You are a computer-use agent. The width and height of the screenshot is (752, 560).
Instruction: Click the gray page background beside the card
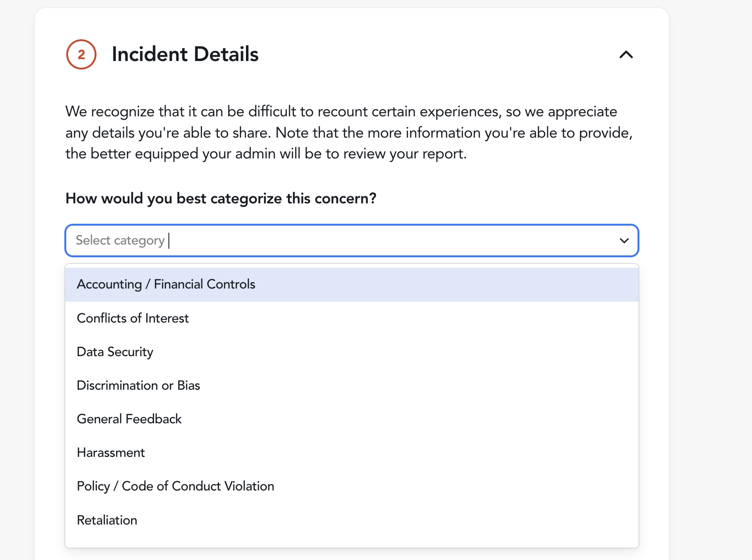(x=710, y=284)
